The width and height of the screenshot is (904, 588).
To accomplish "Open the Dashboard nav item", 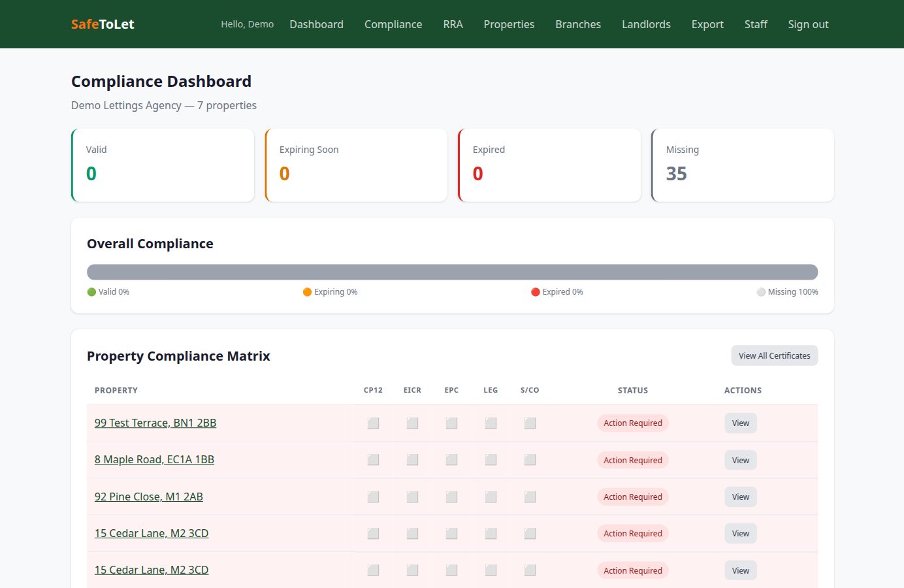I will (x=316, y=24).
